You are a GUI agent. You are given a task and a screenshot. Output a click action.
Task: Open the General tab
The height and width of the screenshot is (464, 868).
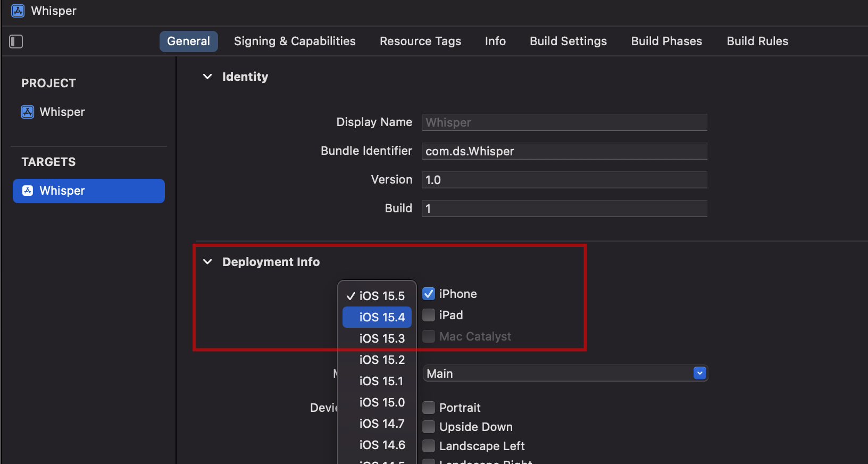point(189,42)
